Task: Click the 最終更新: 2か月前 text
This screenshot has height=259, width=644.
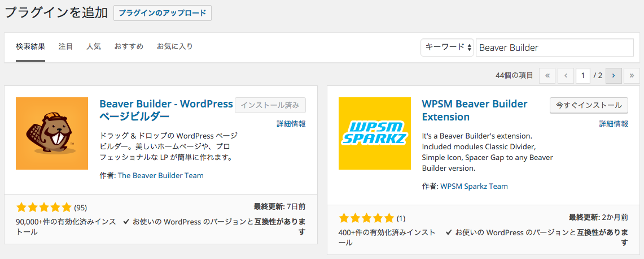Action: [x=598, y=217]
